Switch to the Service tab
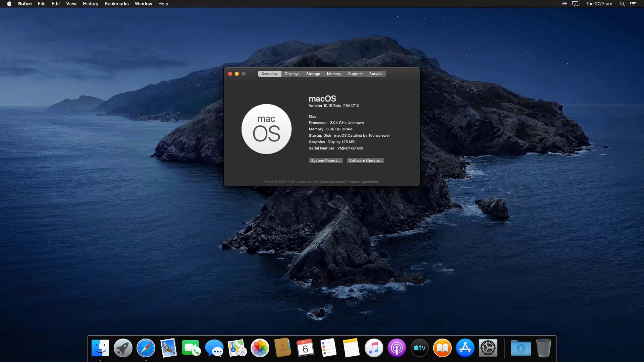The height and width of the screenshot is (362, 644). coord(376,74)
